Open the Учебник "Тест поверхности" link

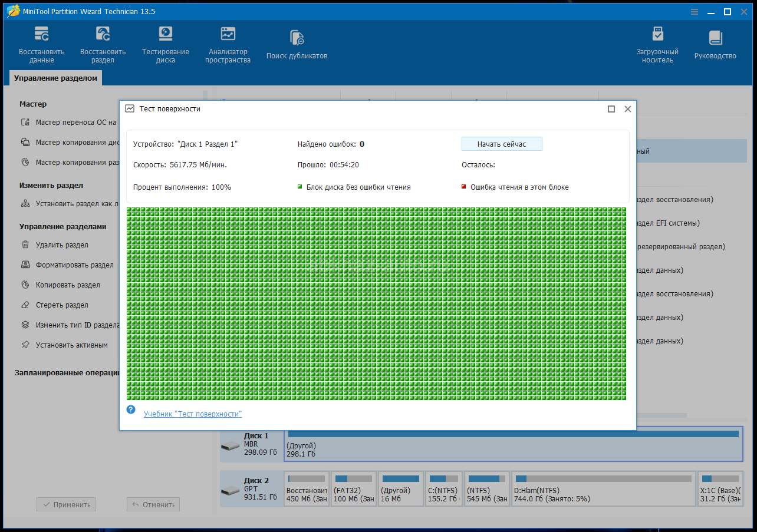click(193, 414)
